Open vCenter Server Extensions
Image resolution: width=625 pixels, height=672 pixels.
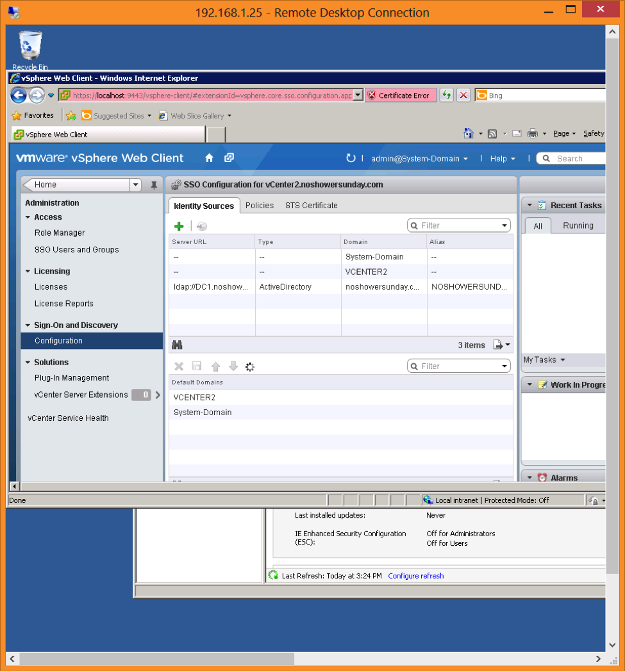(x=81, y=395)
